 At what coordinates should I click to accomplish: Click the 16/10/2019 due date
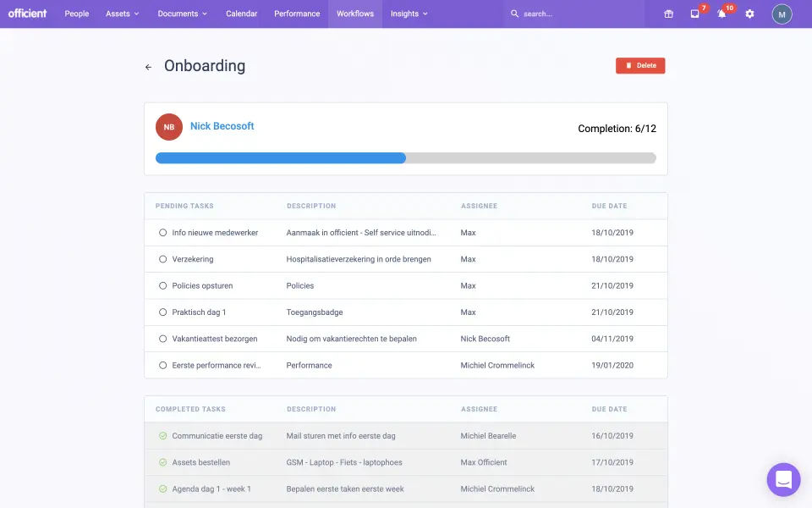coord(612,436)
